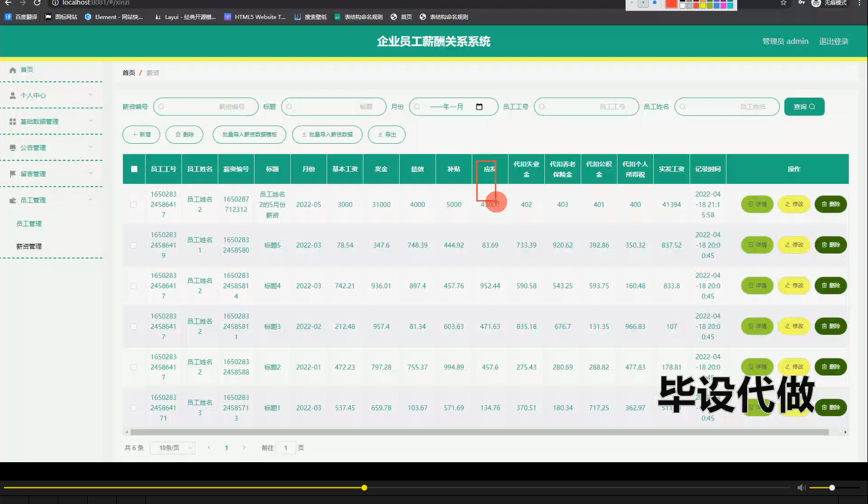The width and height of the screenshot is (868, 504).
Task: Expand the 留言管理 menu chevron
Action: [90, 173]
